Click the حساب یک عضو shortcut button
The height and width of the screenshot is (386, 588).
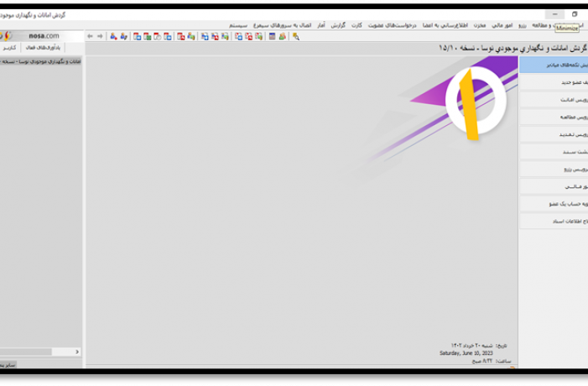tap(554, 204)
